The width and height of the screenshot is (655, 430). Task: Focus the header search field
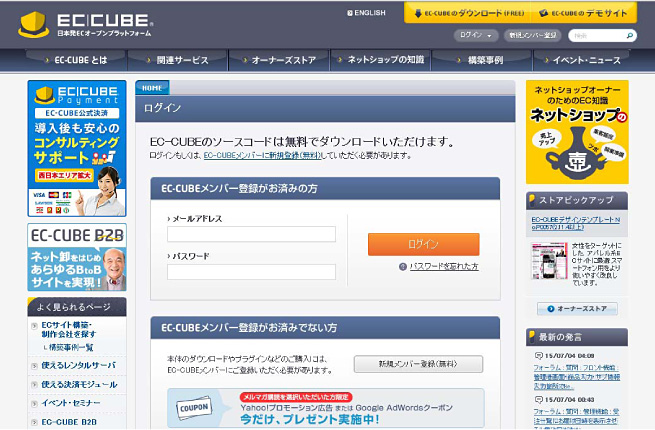(x=597, y=36)
